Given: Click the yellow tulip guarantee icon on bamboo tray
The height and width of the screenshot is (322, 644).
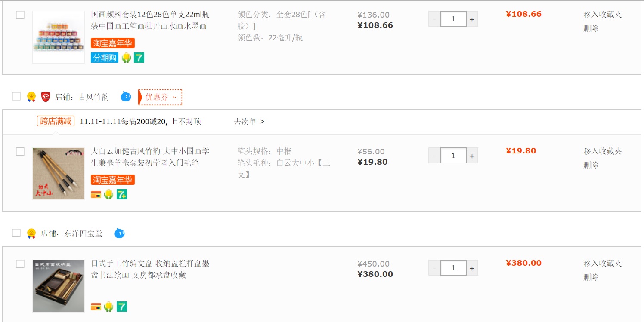Looking at the screenshot, I should tap(109, 307).
